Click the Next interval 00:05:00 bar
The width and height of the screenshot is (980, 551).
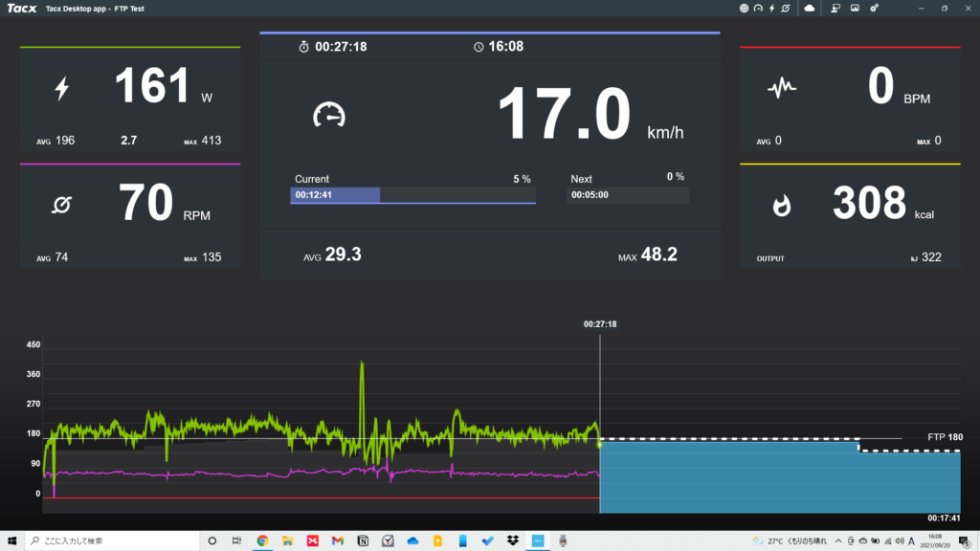point(629,195)
